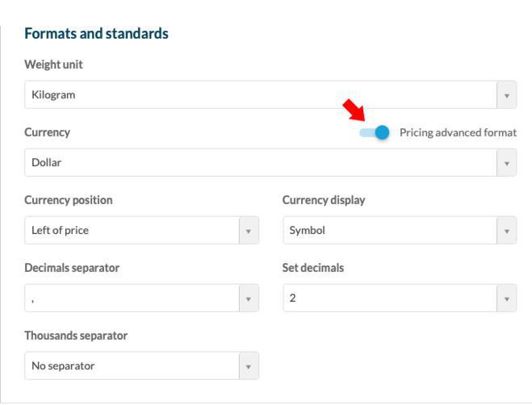532x405 pixels.
Task: Click the Currency dropdown arrow
Action: click(506, 163)
